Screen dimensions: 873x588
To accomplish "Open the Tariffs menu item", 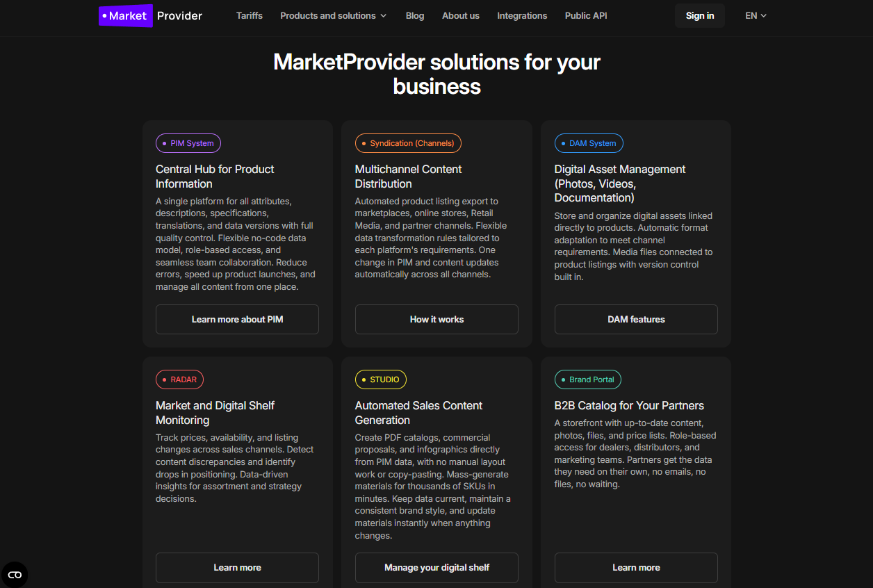I will (x=250, y=15).
